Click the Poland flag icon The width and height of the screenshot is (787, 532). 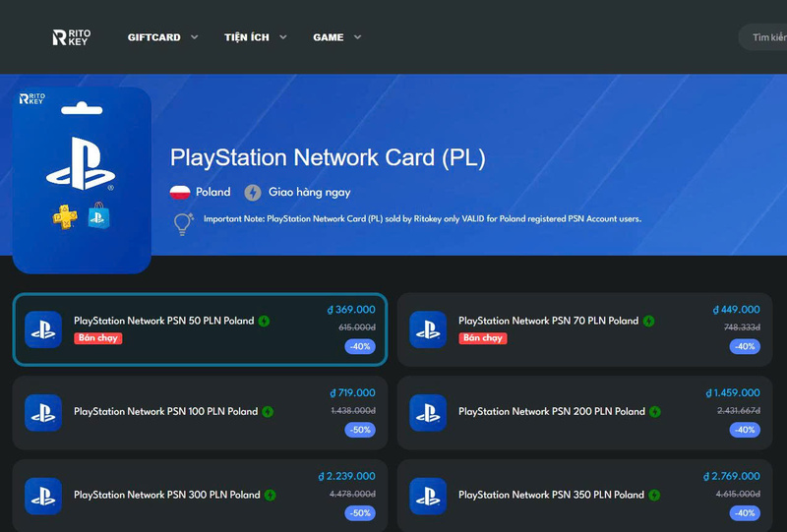(180, 192)
